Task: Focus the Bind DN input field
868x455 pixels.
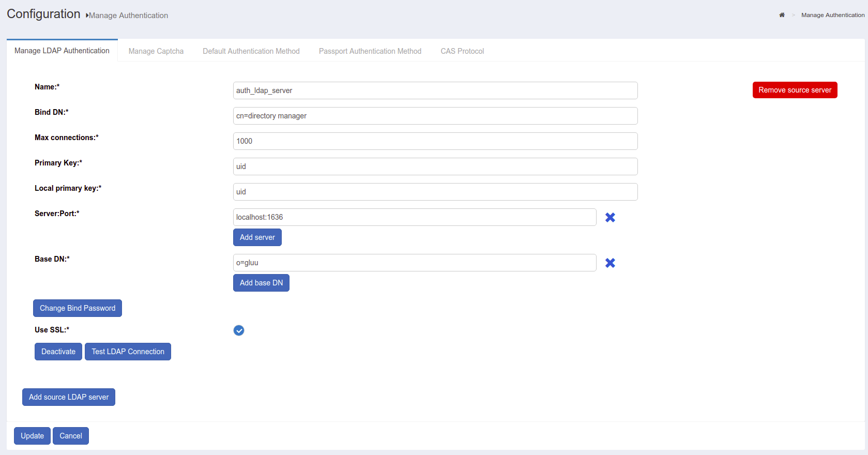Action: pos(435,116)
